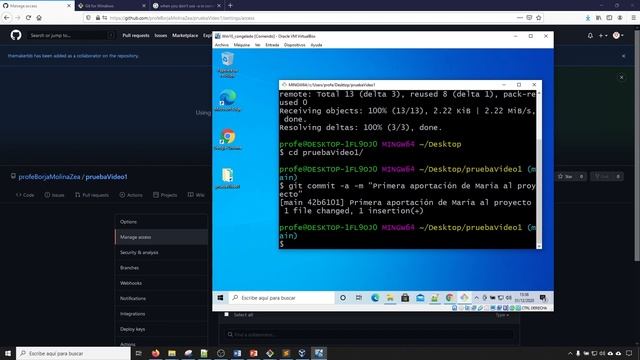
Task: Open the GitHub logo home link
Action: coord(16,35)
